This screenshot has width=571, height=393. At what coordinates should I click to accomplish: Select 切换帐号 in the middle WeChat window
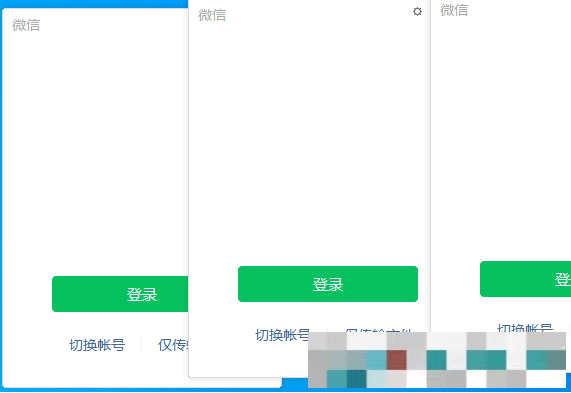282,335
